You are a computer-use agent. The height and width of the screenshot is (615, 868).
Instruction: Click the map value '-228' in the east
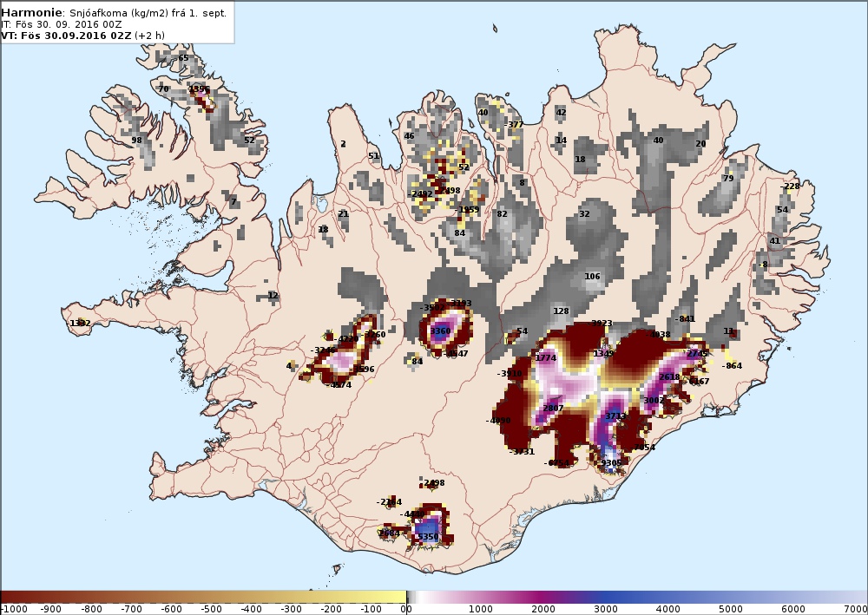pos(791,186)
